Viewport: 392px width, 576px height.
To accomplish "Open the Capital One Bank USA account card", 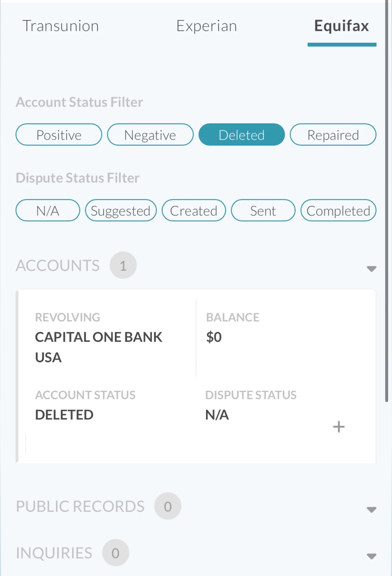I will point(196,376).
